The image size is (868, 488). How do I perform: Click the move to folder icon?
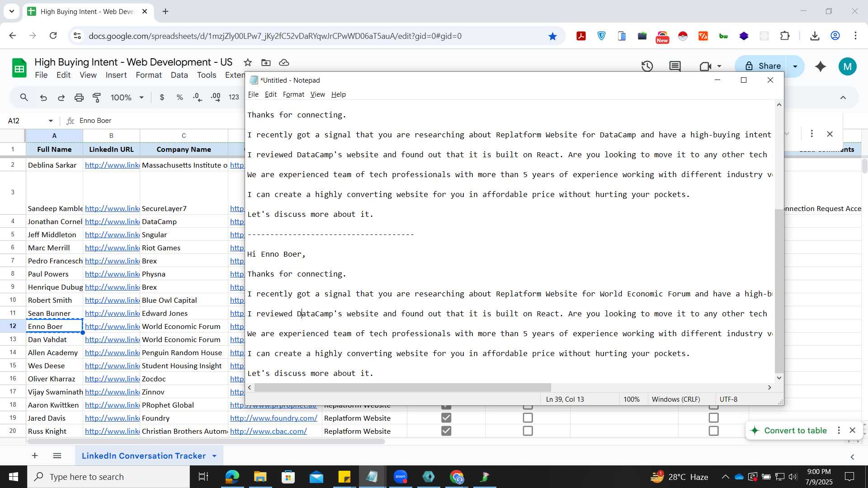tap(266, 62)
